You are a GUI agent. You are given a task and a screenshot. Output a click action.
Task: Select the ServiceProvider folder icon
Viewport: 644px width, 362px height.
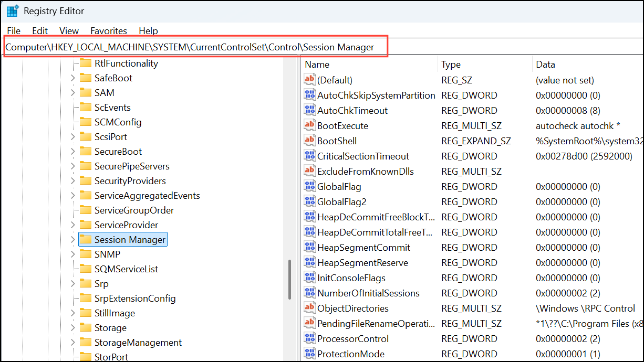[x=86, y=225]
